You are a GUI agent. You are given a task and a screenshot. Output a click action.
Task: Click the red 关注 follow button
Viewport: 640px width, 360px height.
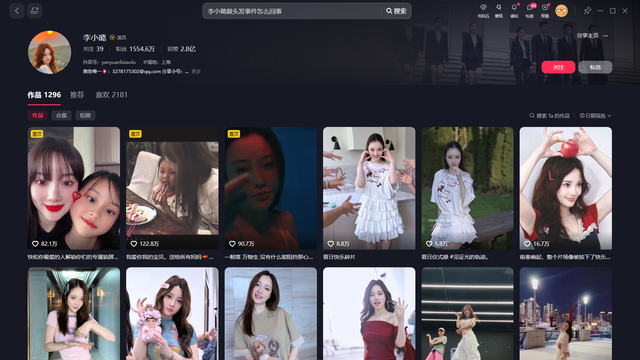pos(558,67)
